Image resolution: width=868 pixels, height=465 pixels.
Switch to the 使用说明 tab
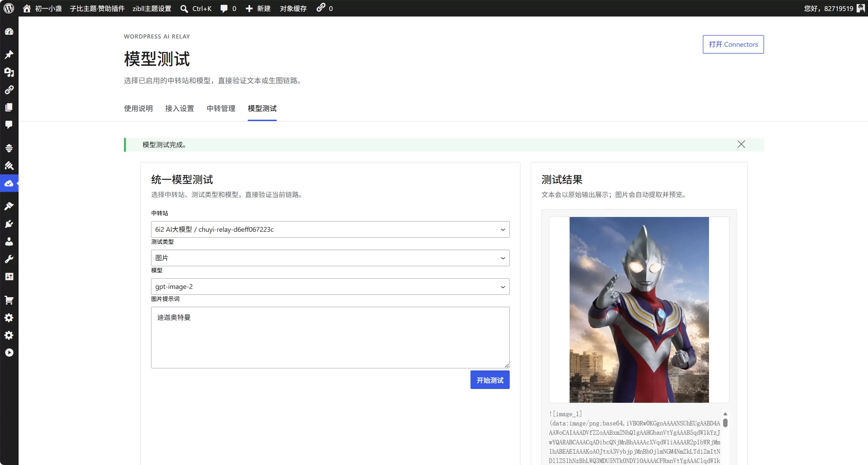(x=138, y=108)
